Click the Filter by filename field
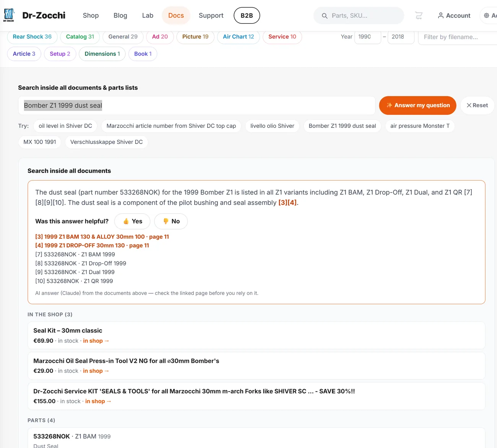Screen dimensions: 497x448 [458, 37]
